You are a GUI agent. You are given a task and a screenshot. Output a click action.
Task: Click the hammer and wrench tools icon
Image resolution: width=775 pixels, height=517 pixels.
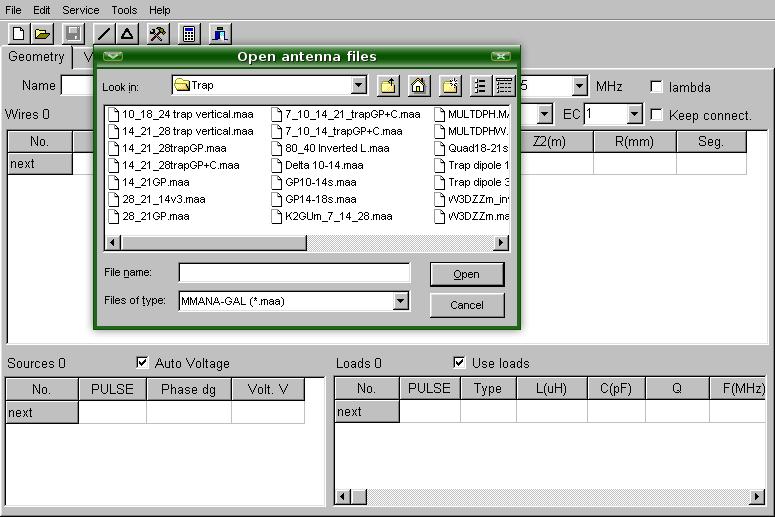point(157,34)
